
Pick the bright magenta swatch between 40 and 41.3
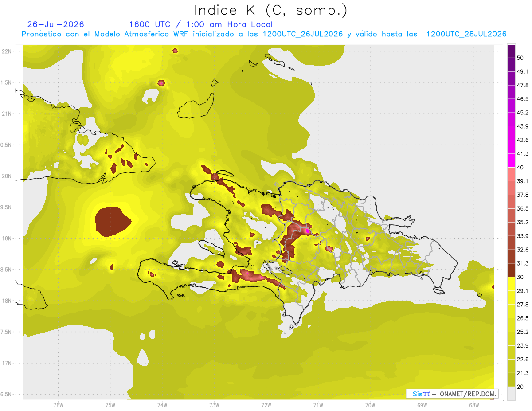pyautogui.click(x=511, y=160)
